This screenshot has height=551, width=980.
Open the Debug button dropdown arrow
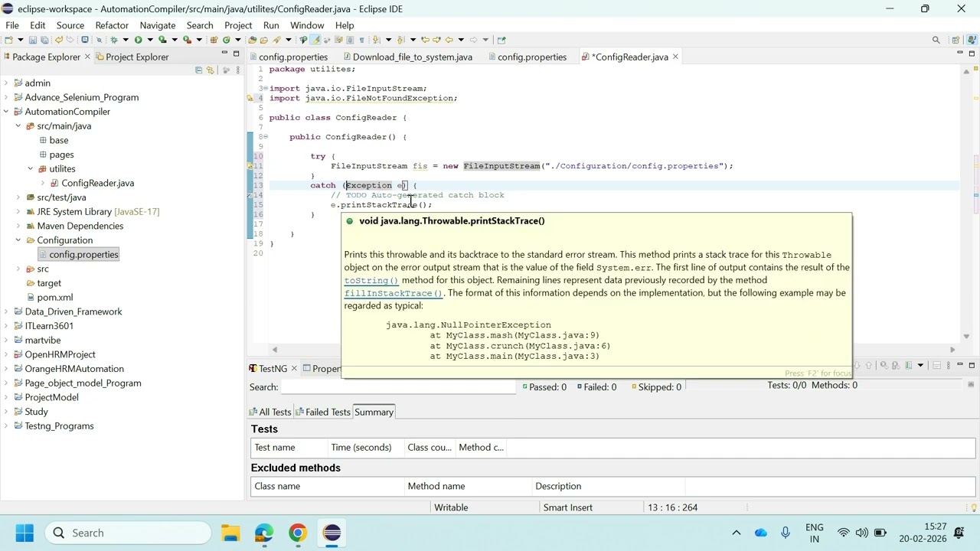[x=126, y=40]
